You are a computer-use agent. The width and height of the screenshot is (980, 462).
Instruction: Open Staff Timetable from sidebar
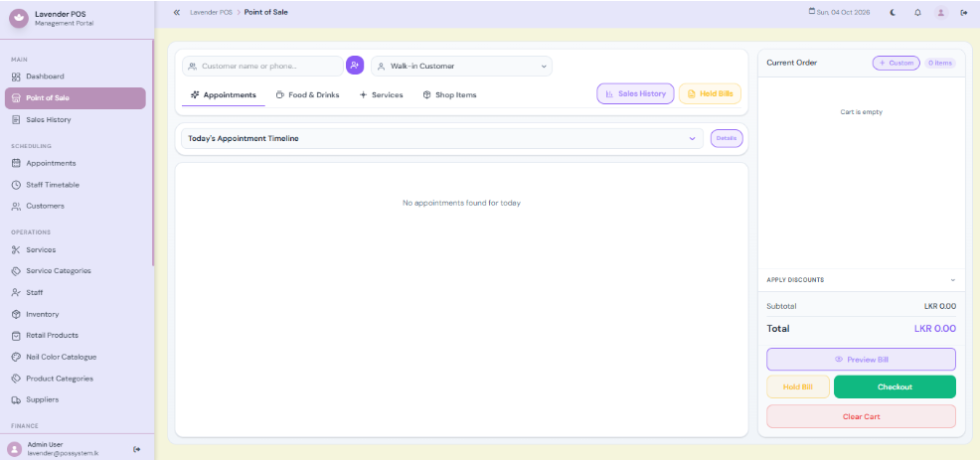click(53, 185)
